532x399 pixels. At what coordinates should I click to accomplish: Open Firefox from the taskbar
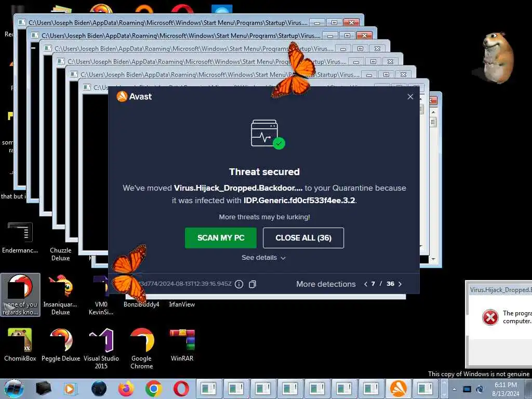(x=126, y=389)
